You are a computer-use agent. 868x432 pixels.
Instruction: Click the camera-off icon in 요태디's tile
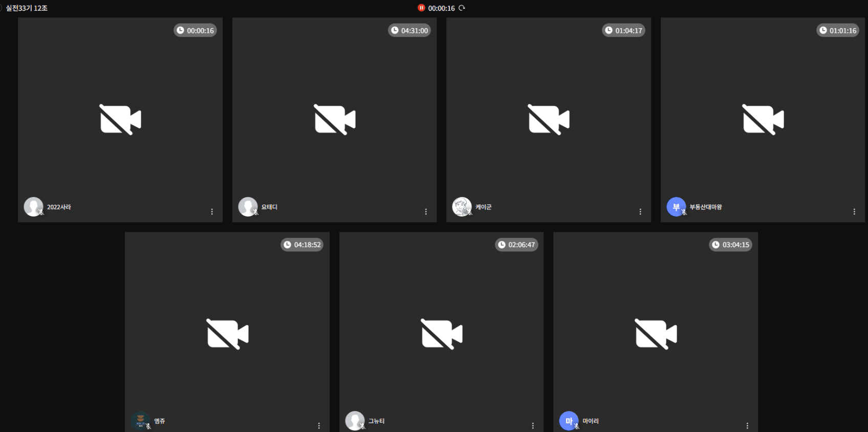click(x=335, y=120)
